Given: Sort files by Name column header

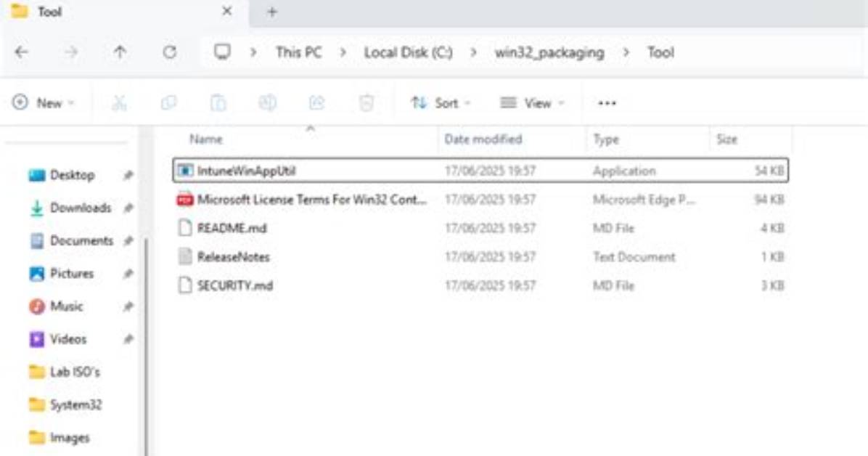Looking at the screenshot, I should pos(206,139).
